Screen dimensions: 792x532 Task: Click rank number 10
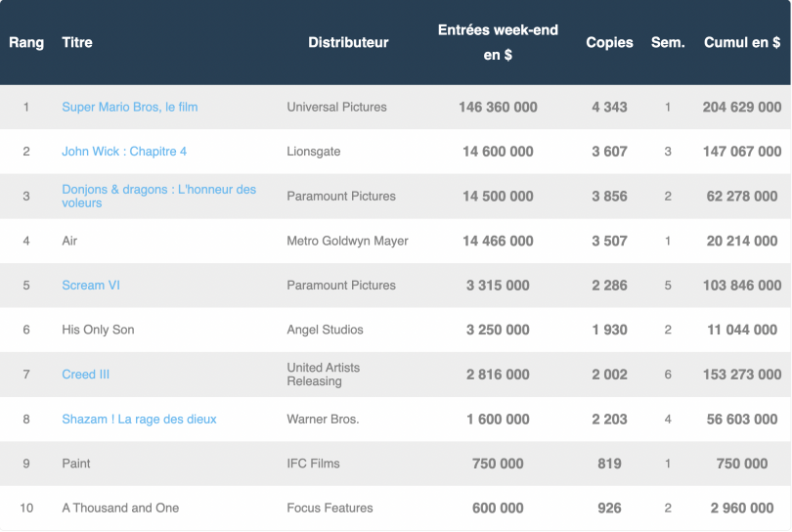click(x=26, y=509)
